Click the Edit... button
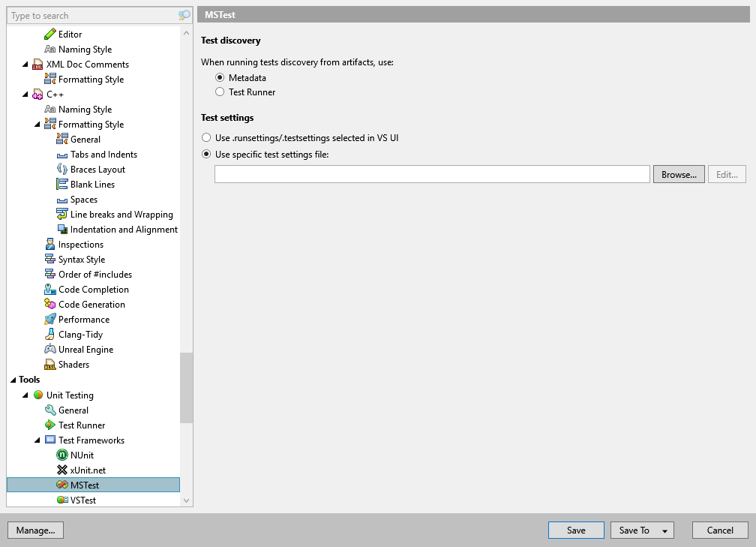Screen dimensions: 756x547 point(727,174)
